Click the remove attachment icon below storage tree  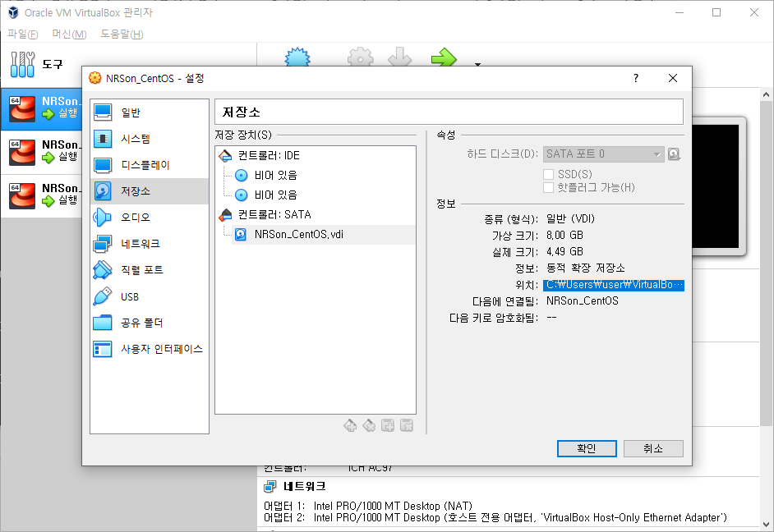[x=407, y=425]
